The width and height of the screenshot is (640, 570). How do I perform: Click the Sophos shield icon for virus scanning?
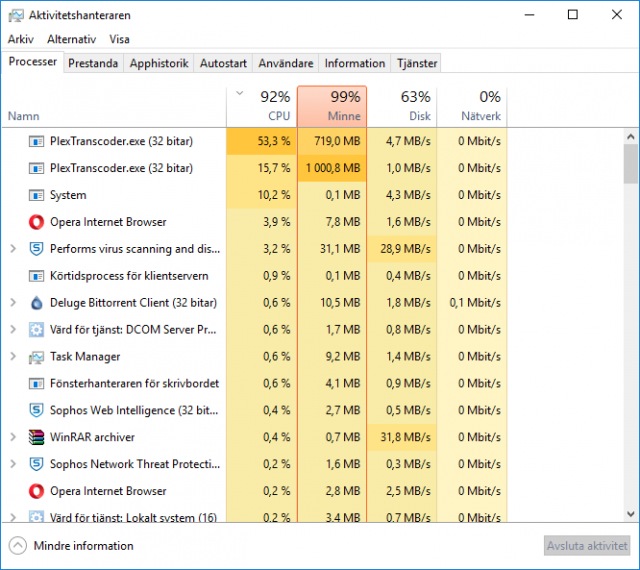36,249
